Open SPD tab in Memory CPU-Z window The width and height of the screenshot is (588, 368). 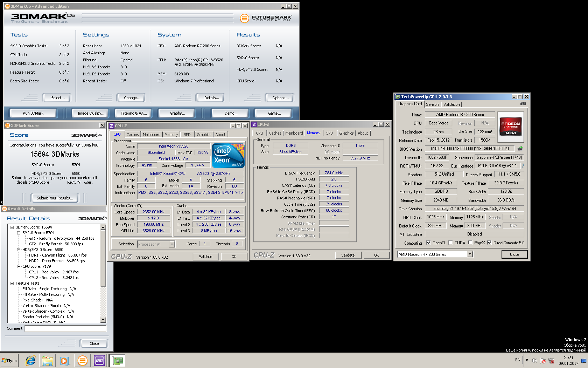330,133
